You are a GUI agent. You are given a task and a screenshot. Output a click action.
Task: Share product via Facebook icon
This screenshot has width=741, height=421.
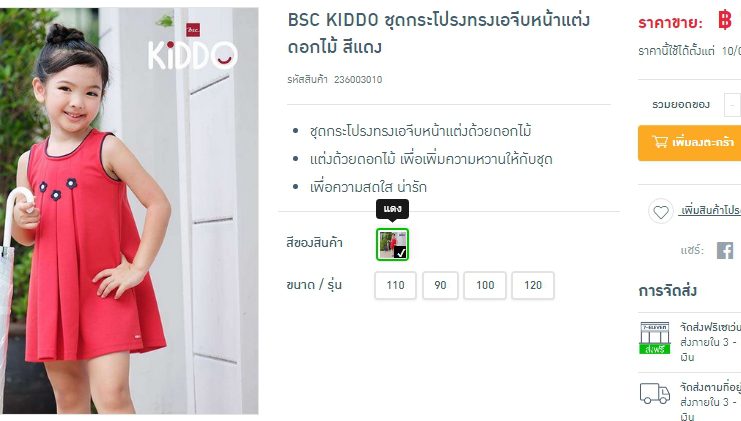point(725,250)
